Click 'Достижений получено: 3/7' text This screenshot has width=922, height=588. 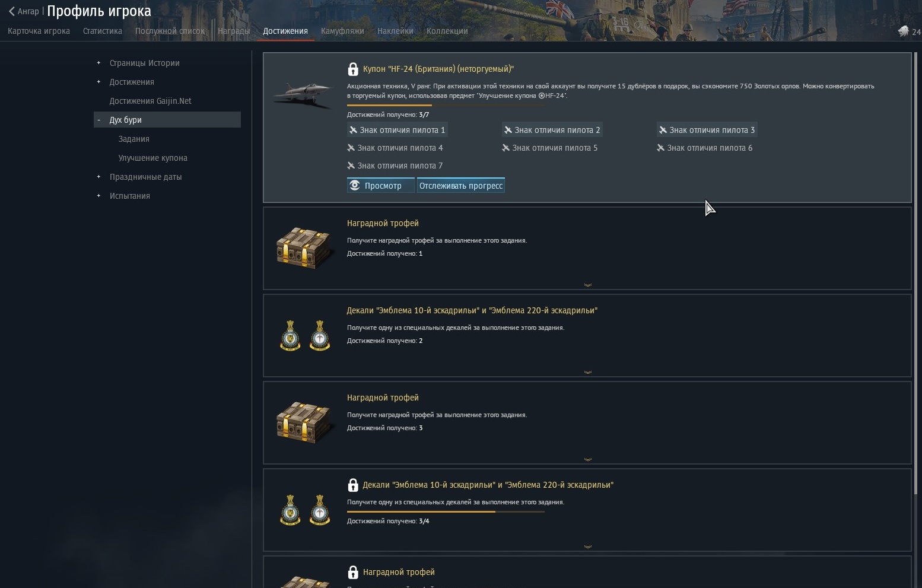388,115
